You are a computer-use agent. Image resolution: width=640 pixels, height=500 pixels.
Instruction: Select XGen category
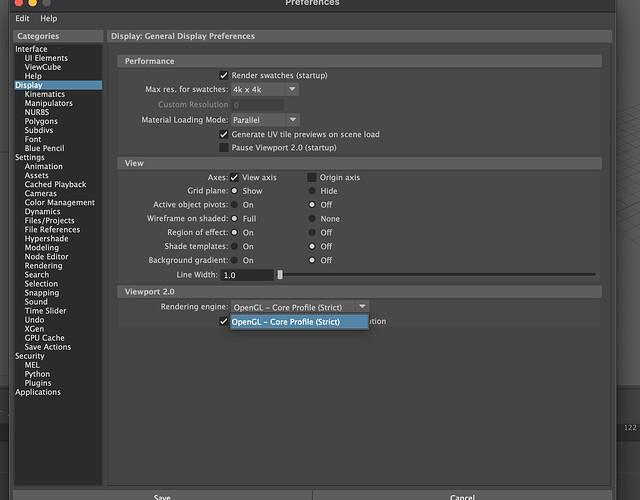(34, 329)
